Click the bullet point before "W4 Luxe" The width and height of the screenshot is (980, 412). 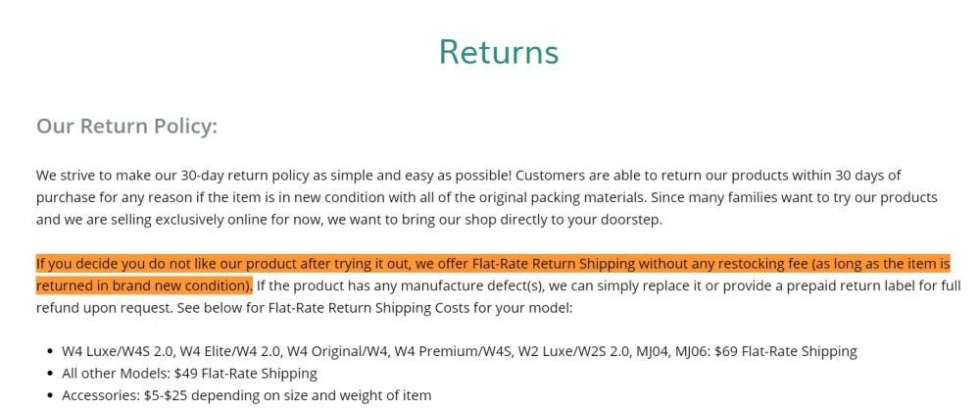click(x=49, y=351)
